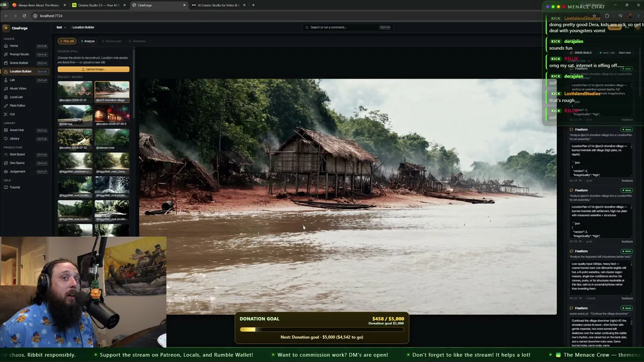Go to the Analyze step

coord(88,41)
